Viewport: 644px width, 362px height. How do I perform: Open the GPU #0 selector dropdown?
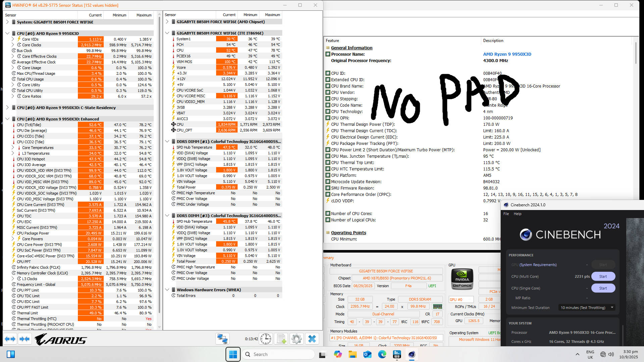click(461, 299)
